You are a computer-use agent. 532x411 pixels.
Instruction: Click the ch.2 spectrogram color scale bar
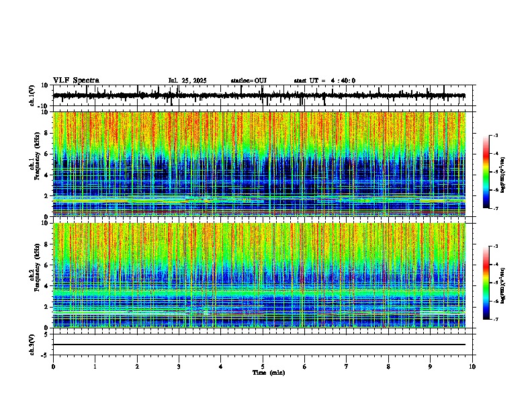[486, 283]
